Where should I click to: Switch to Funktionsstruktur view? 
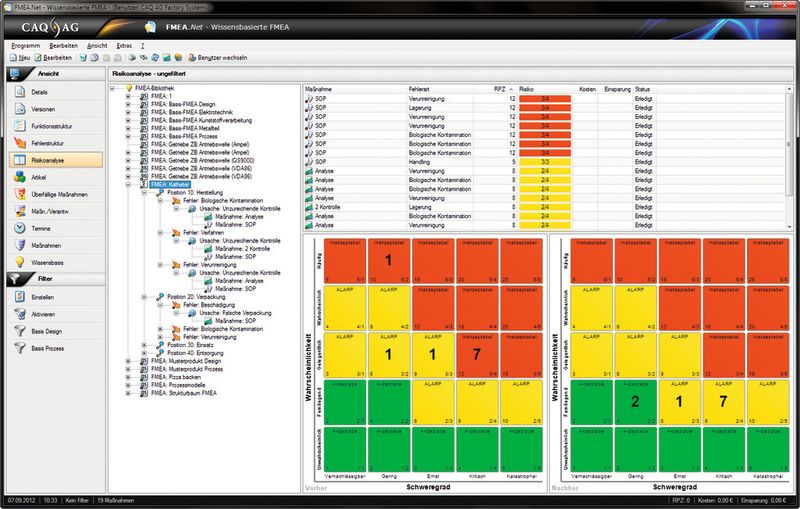56,126
